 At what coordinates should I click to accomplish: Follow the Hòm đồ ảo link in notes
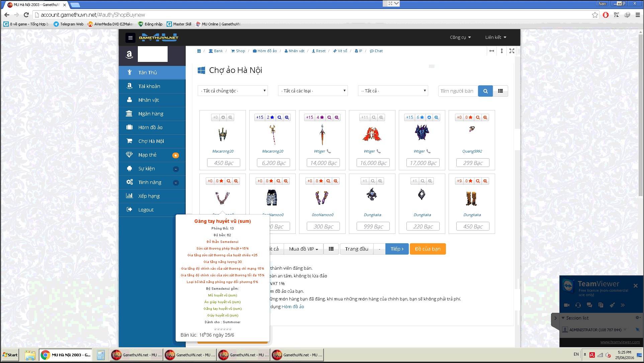293,306
